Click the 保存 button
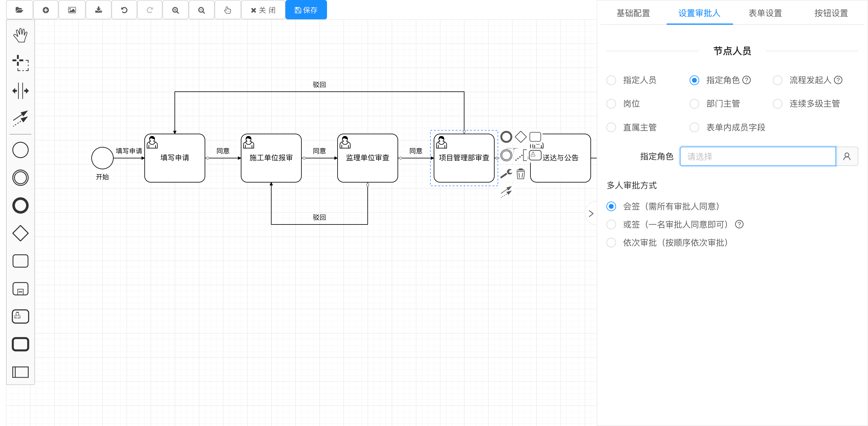The width and height of the screenshot is (868, 426). [306, 10]
